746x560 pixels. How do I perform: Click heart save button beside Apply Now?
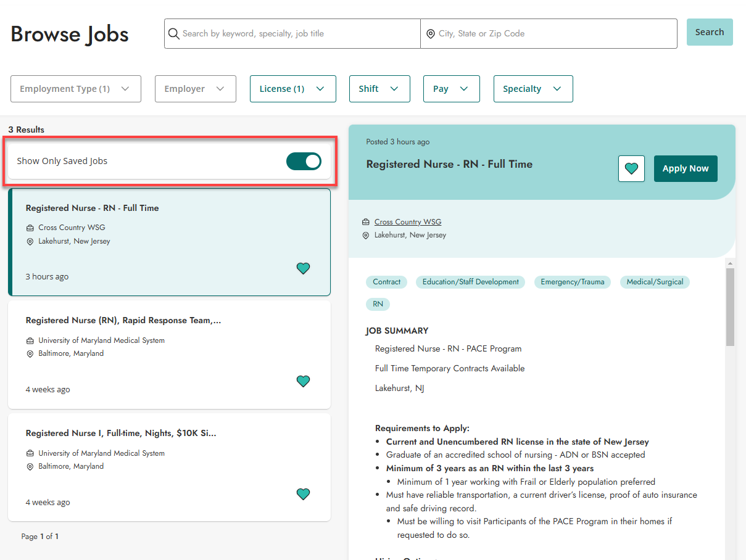(x=631, y=168)
